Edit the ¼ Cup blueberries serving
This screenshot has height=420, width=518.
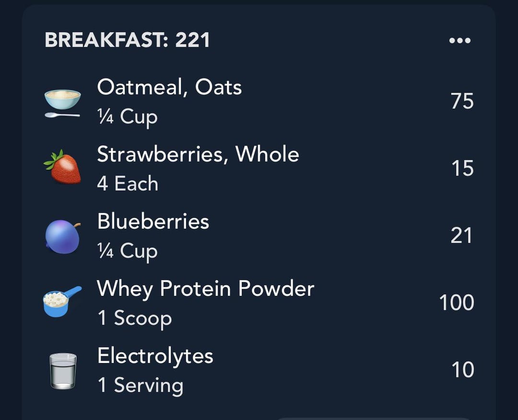tap(128, 251)
